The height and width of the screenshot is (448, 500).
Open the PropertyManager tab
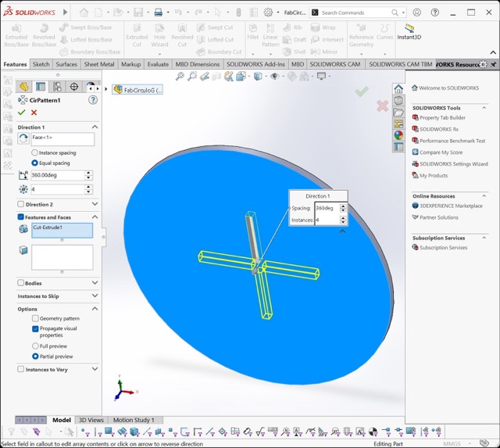[x=41, y=87]
